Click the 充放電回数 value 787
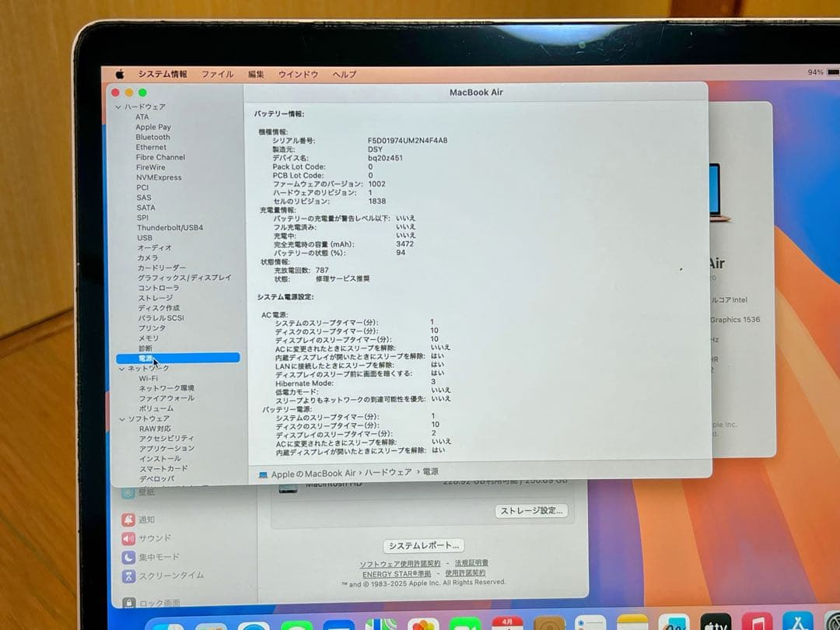Screen dimensions: 840x630 pyautogui.click(x=322, y=271)
